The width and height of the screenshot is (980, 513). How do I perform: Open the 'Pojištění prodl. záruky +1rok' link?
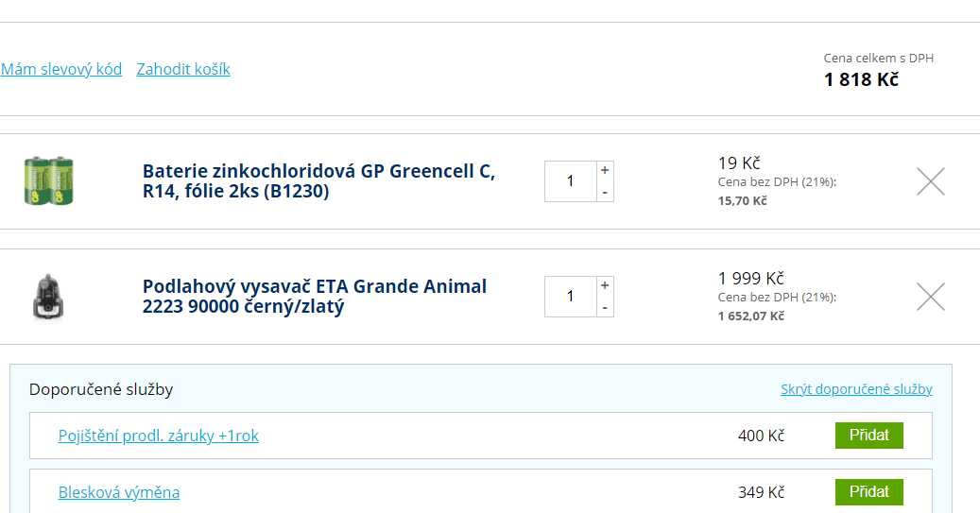point(158,436)
